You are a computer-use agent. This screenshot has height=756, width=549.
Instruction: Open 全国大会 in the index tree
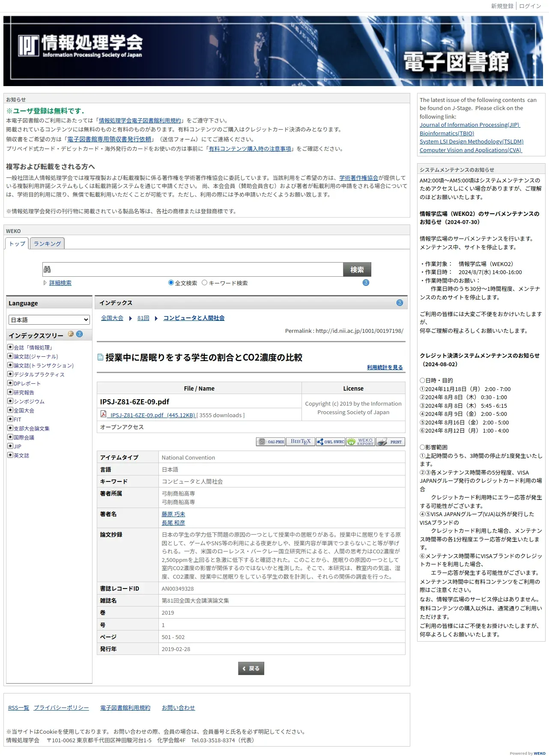click(24, 410)
